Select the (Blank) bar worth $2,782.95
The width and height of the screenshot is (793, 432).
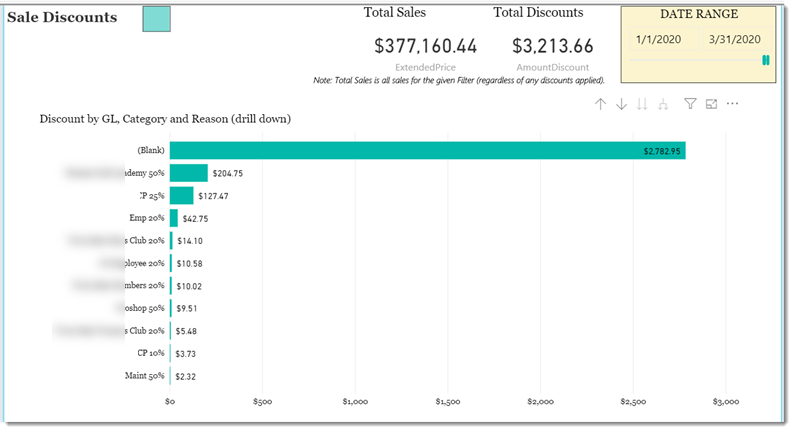tap(427, 151)
